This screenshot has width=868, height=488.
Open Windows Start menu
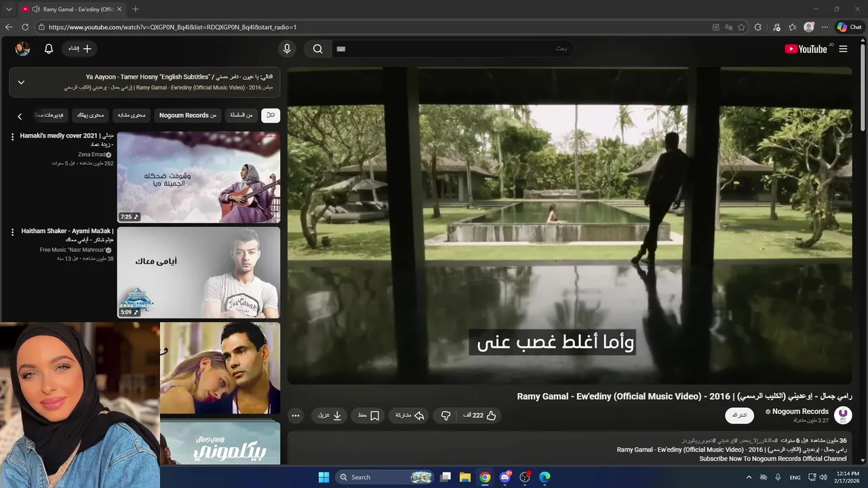[x=323, y=477]
